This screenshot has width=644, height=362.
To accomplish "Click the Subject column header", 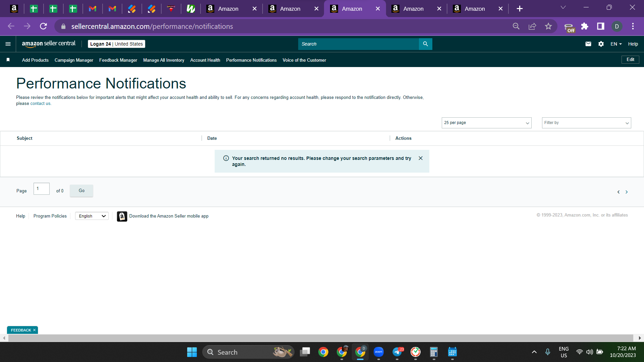I will [24, 138].
